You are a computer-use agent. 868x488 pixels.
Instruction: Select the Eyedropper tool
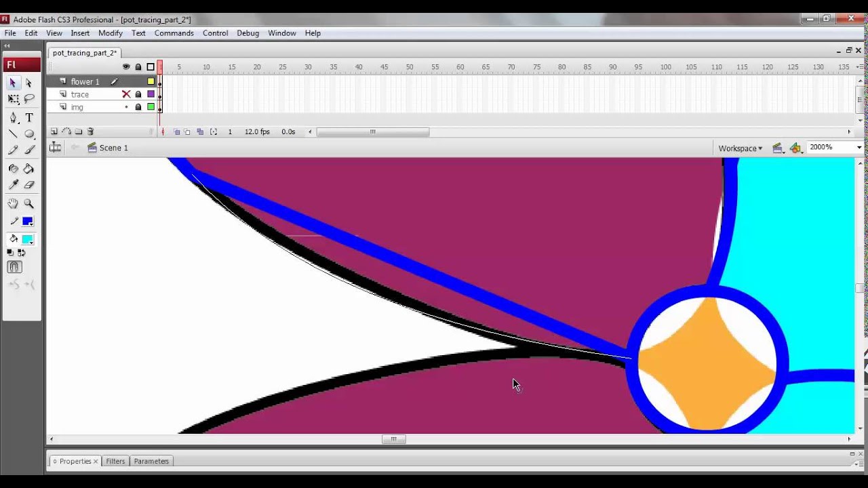pyautogui.click(x=13, y=185)
